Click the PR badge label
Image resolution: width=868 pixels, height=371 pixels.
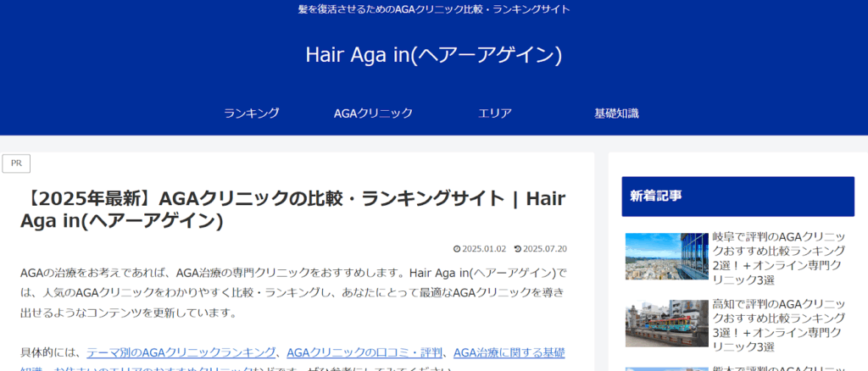tap(16, 163)
